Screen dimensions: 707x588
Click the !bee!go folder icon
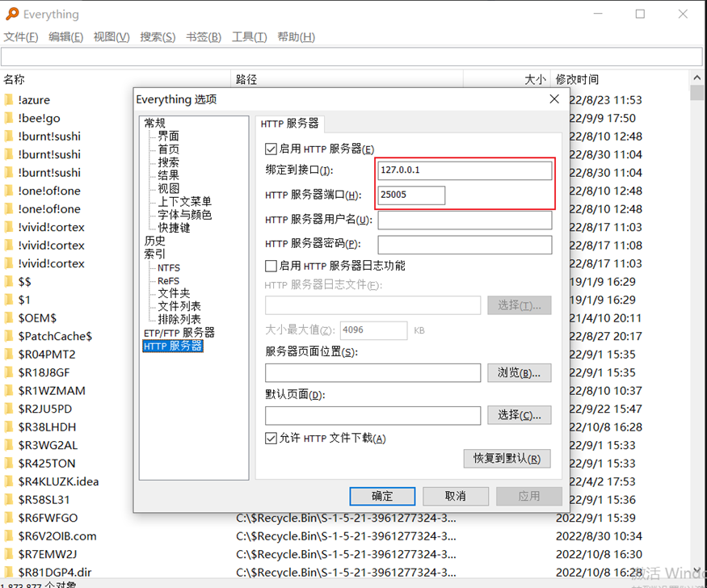9,118
